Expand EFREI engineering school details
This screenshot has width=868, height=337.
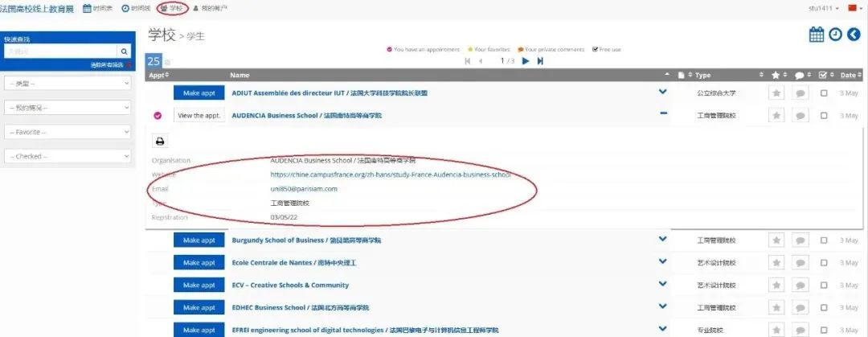click(662, 329)
